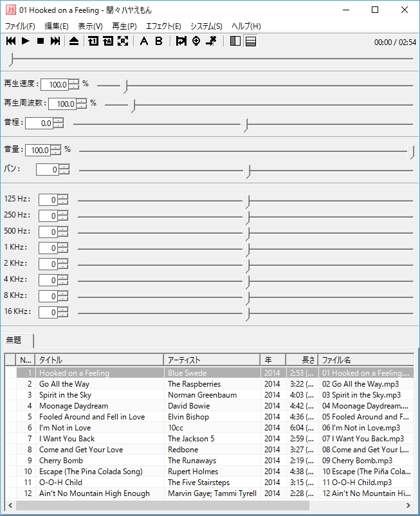The width and height of the screenshot is (420, 516).
Task: Click the 8 KHz spinner arrows
Action: 63,297
